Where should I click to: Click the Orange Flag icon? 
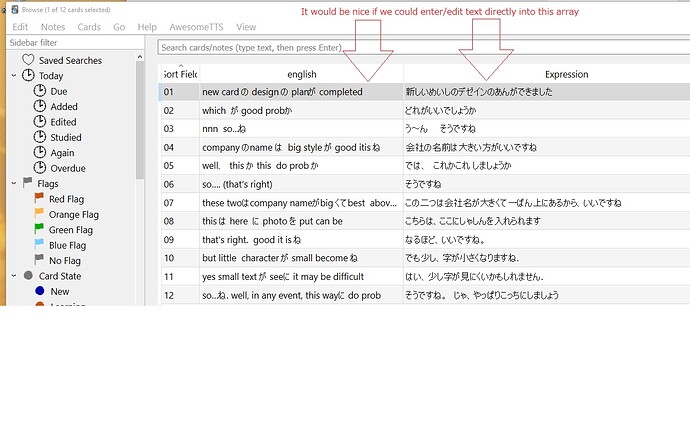click(x=39, y=213)
